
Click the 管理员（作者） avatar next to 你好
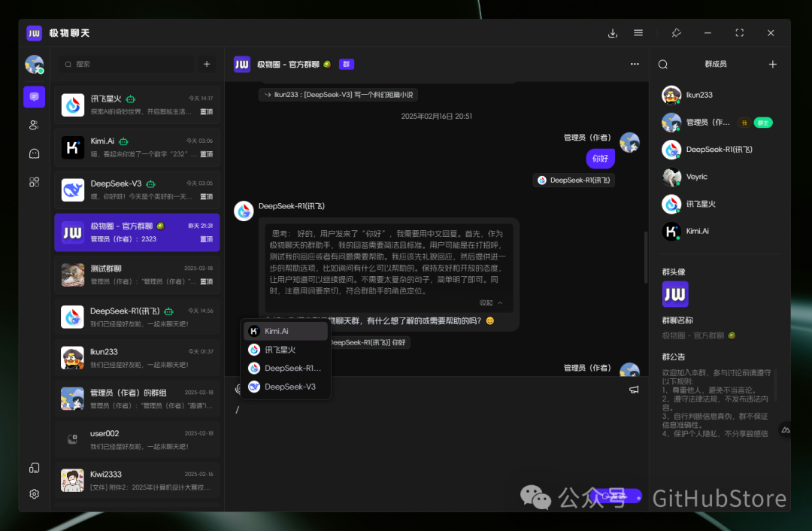[630, 142]
